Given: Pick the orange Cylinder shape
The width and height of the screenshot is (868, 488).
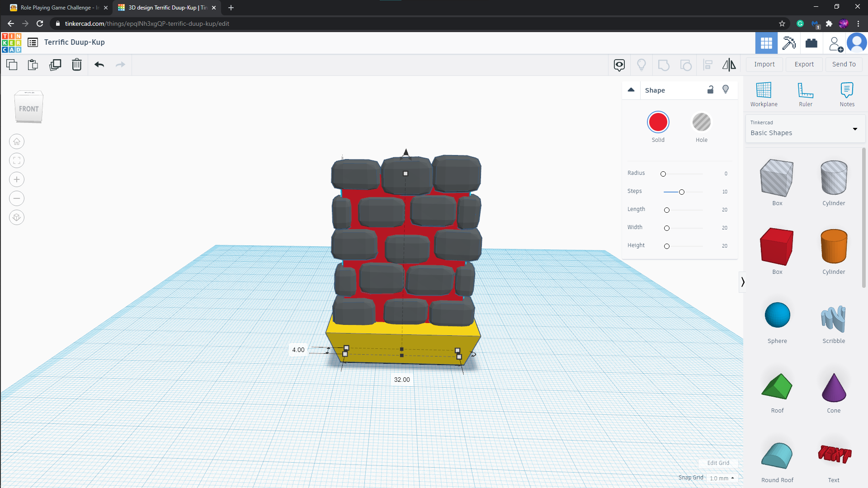Looking at the screenshot, I should [834, 247].
